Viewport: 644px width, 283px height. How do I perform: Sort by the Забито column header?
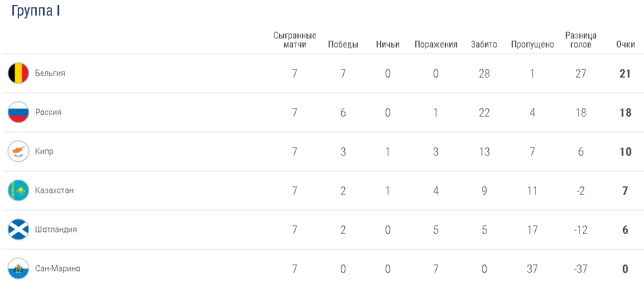click(484, 45)
